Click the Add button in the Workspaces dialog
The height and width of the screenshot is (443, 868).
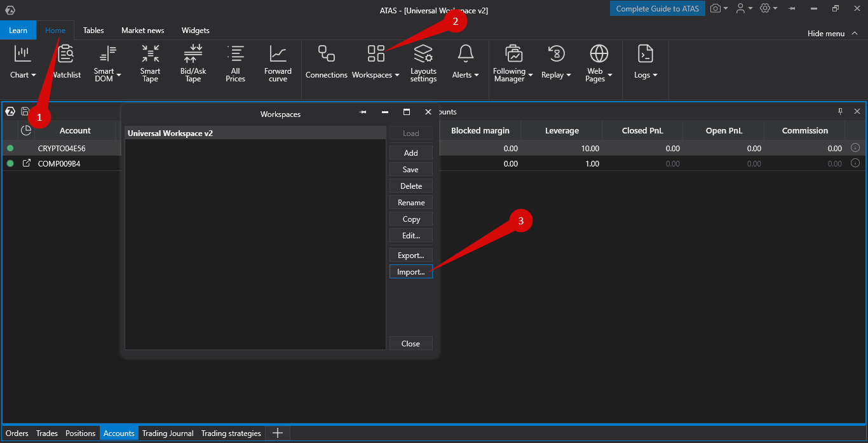tap(411, 153)
